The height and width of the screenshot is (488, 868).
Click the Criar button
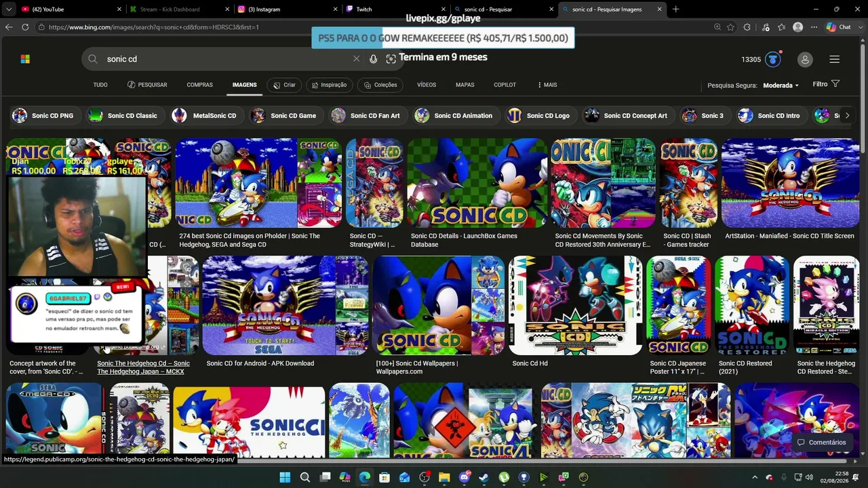[285, 85]
